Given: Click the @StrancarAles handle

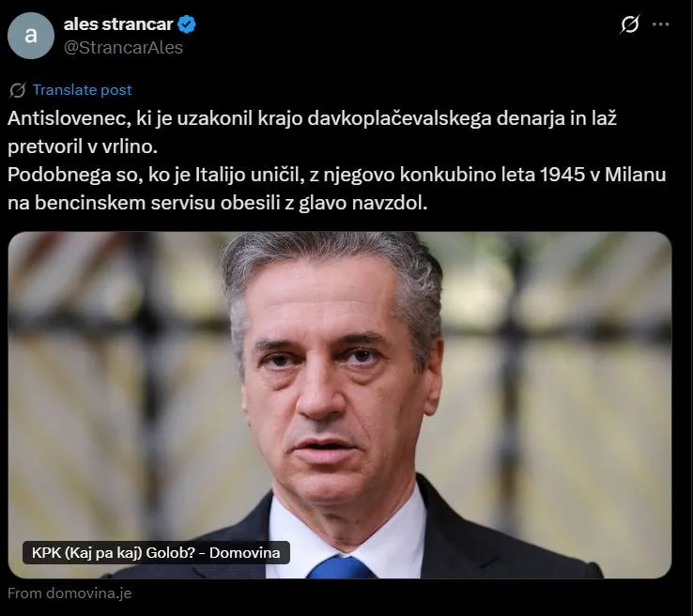Looking at the screenshot, I should (123, 48).
